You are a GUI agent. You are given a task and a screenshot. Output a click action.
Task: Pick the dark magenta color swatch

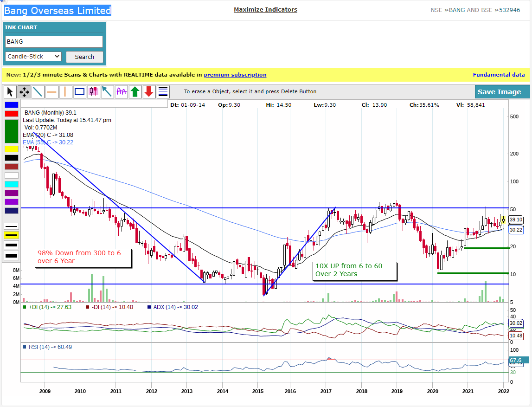(x=12, y=193)
